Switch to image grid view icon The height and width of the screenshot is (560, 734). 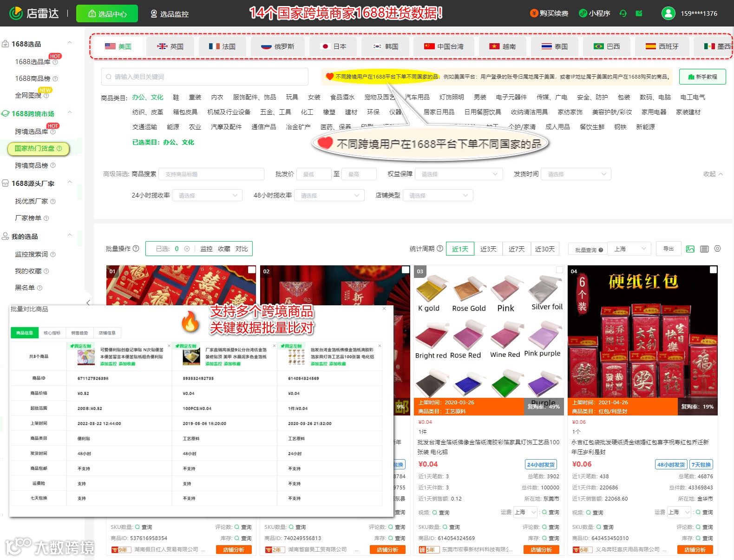coord(690,249)
